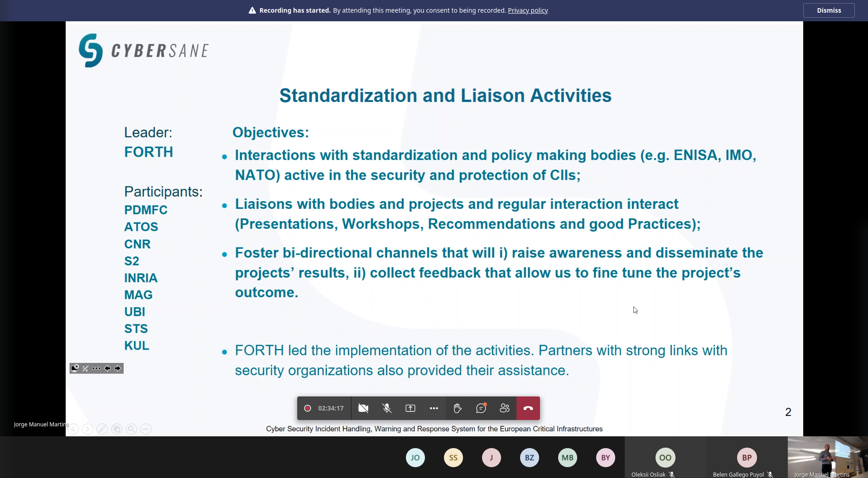Click the Belen Gallego Puyol name label
The height and width of the screenshot is (478, 868).
point(738,474)
